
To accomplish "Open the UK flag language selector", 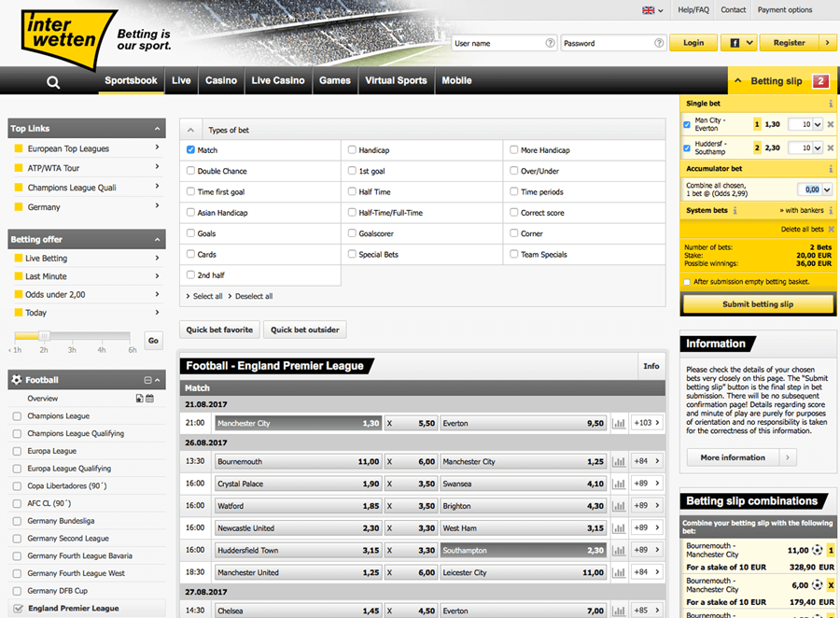I will tap(652, 10).
